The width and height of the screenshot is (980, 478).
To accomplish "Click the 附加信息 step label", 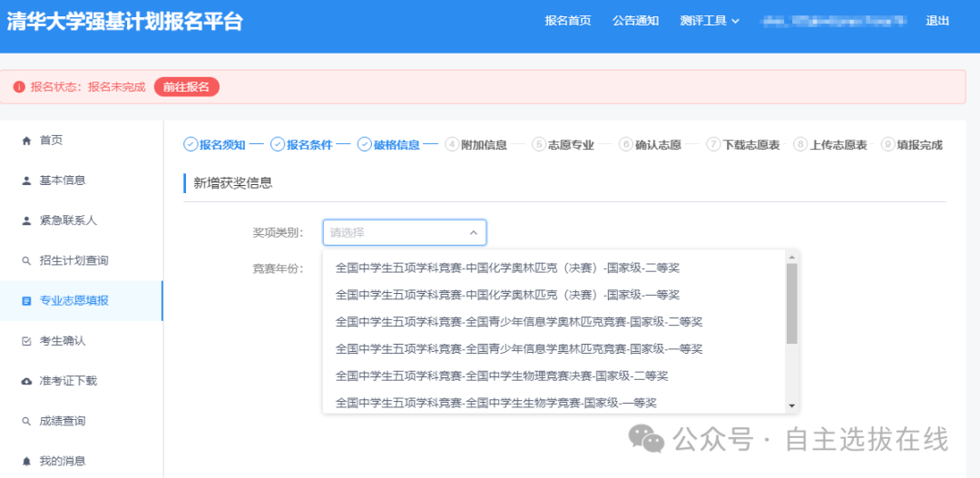I will click(484, 145).
